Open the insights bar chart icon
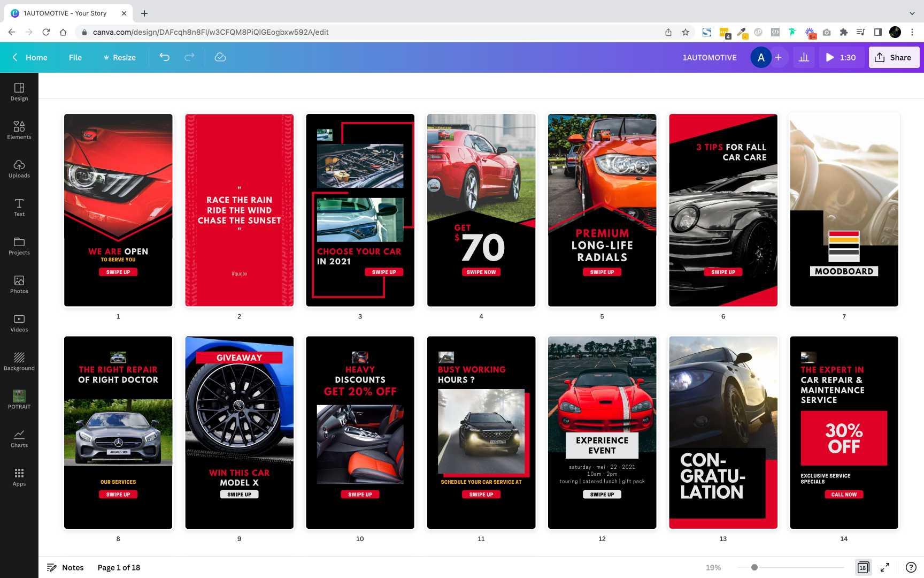Screen dimensions: 924x578 pyautogui.click(x=804, y=57)
